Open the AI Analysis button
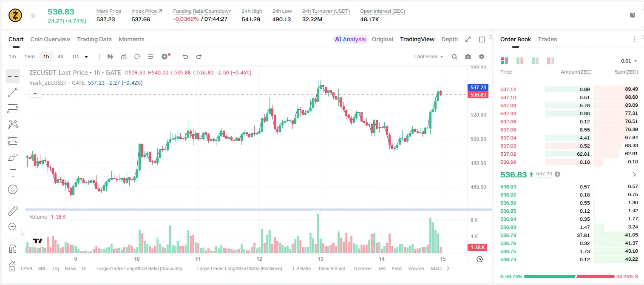 (x=350, y=39)
